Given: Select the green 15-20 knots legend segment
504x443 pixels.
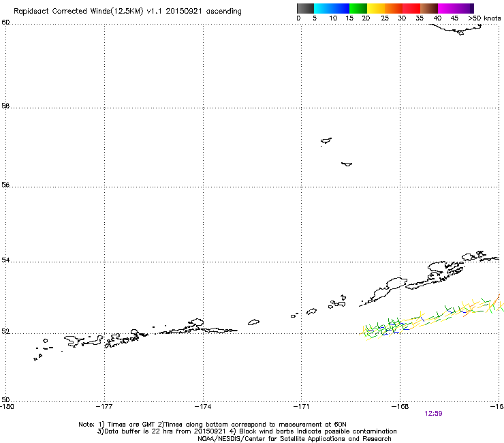Looking at the screenshot, I should pos(358,8).
